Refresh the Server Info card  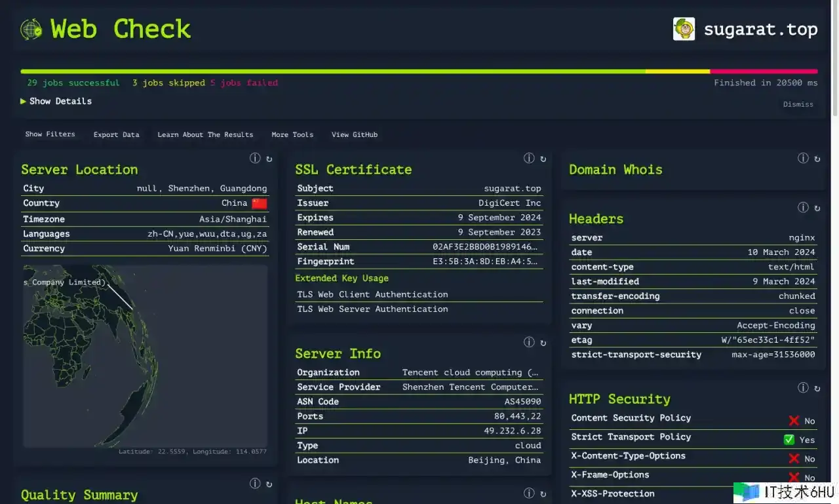tap(543, 343)
